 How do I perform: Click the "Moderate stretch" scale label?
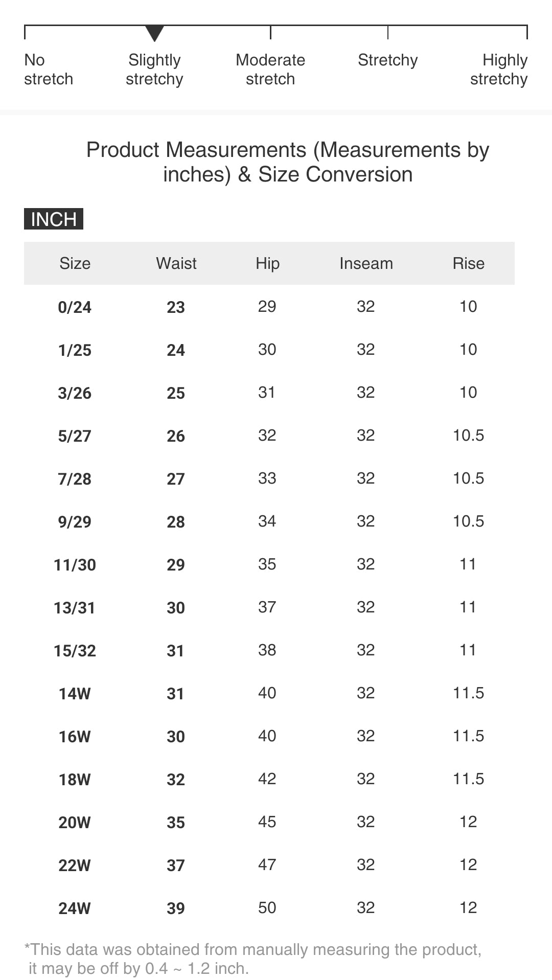click(270, 70)
